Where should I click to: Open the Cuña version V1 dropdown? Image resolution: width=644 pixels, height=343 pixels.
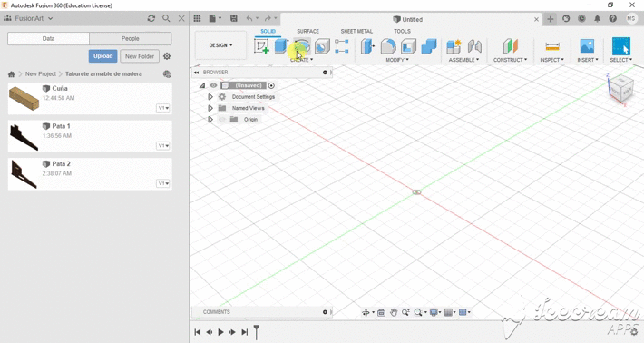[x=163, y=108]
